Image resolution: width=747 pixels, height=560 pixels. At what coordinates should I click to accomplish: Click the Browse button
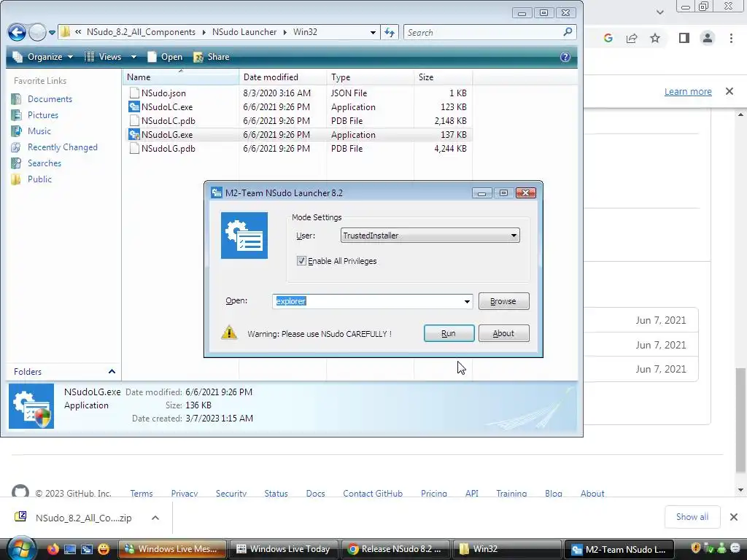(503, 301)
